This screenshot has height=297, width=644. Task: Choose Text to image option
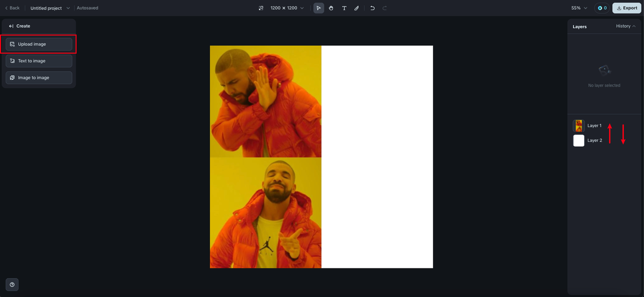click(x=39, y=61)
